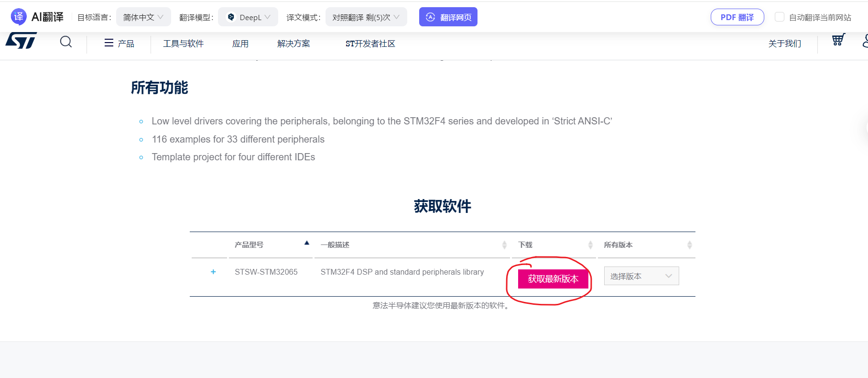
Task: Click the 获取软件 heading
Action: (443, 206)
